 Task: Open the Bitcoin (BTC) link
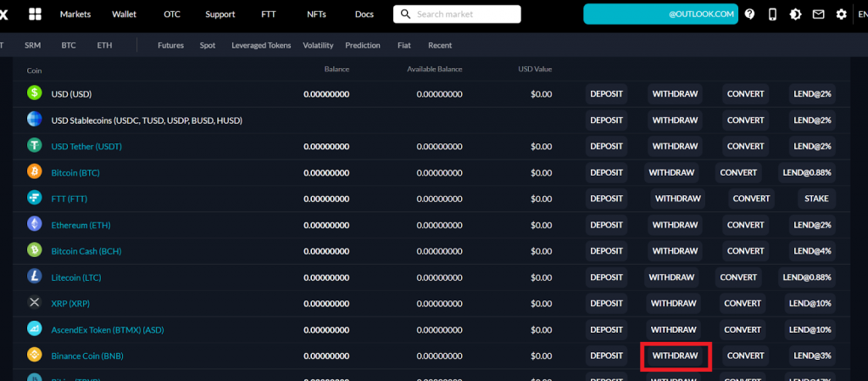point(75,173)
